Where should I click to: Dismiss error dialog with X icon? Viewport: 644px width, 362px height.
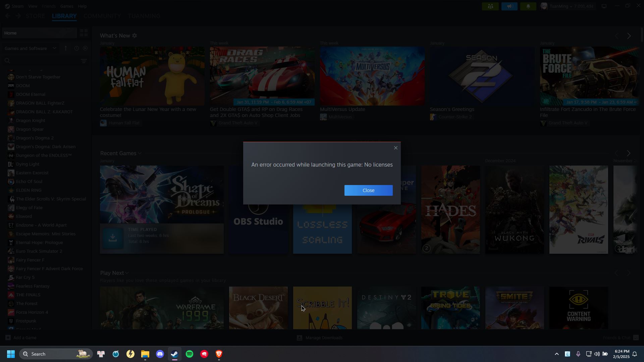coord(396,148)
